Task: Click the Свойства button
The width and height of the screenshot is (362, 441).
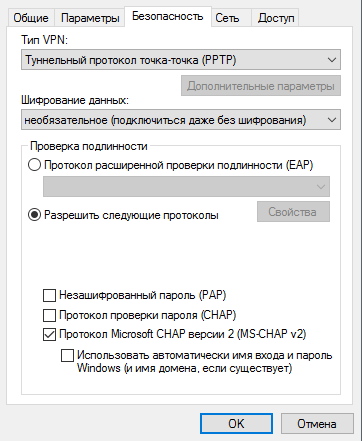Action: tap(293, 212)
